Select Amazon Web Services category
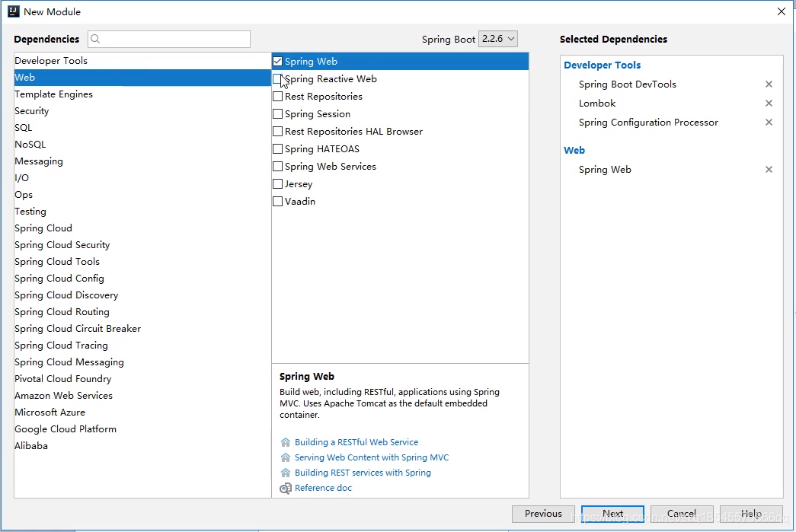796x532 pixels. coord(142,396)
